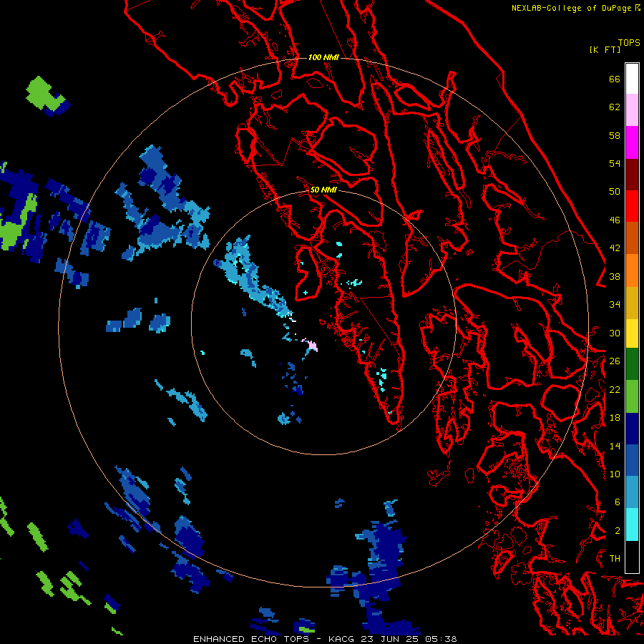Screen dimensions: 644x644
Task: Click the "[K FT]" legend units label
Action: [x=605, y=50]
